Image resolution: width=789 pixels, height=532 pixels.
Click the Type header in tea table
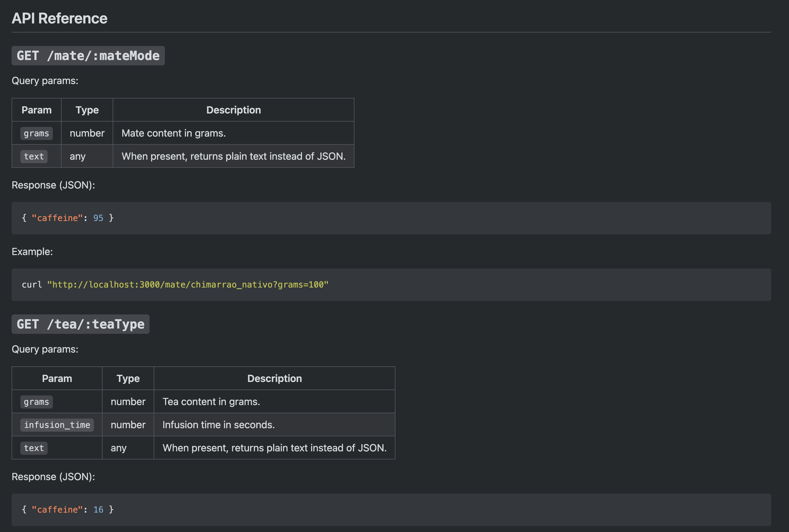click(x=128, y=379)
